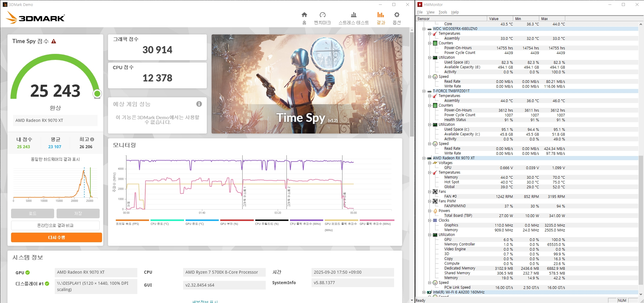The width and height of the screenshot is (644, 303).
Task: Click the orange frame rate legend swatch
Action: click(x=132, y=220)
